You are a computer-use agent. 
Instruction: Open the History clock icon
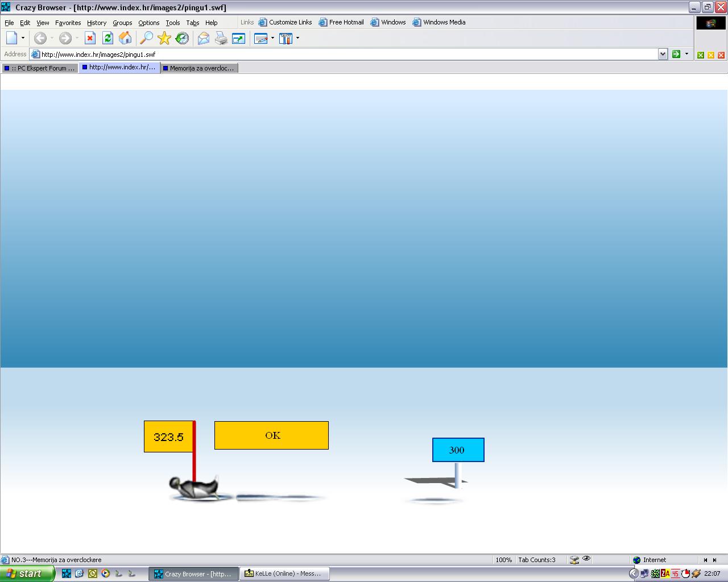(x=182, y=38)
